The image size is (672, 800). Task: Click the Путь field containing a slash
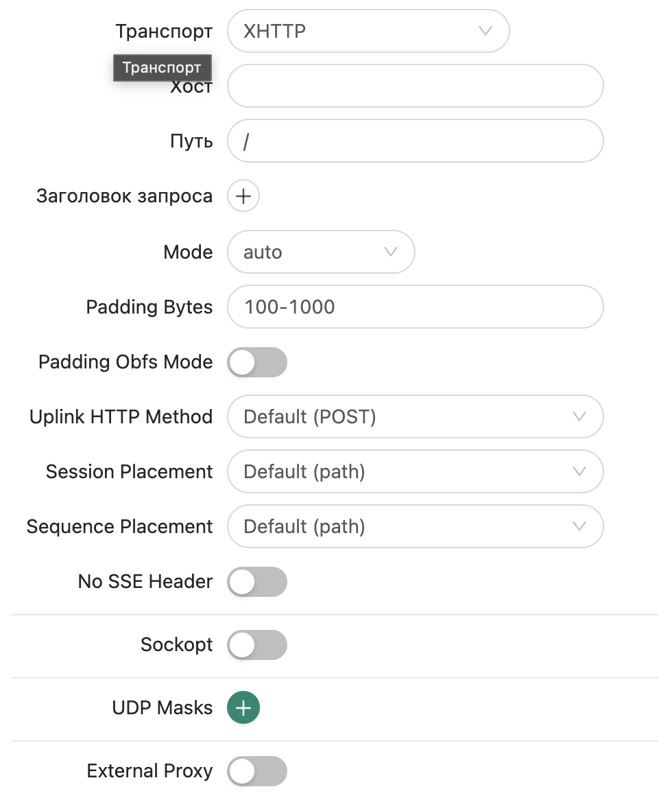[416, 141]
